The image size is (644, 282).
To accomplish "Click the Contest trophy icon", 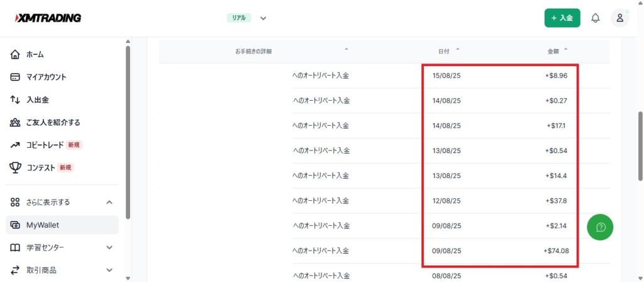I will [16, 167].
